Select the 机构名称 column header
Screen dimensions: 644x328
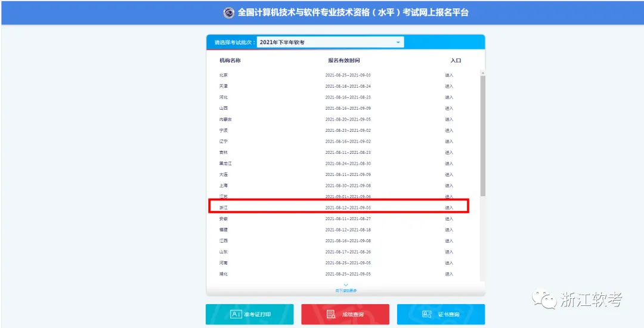pyautogui.click(x=230, y=61)
